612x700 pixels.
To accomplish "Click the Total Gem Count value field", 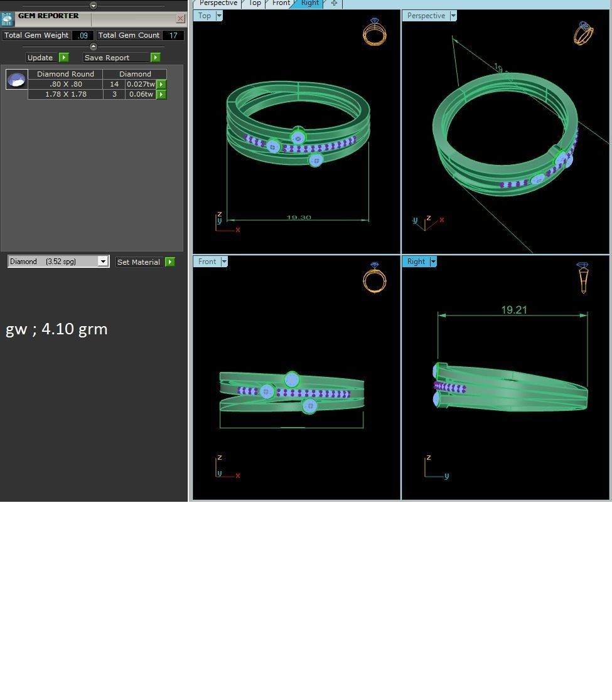I will tap(173, 35).
